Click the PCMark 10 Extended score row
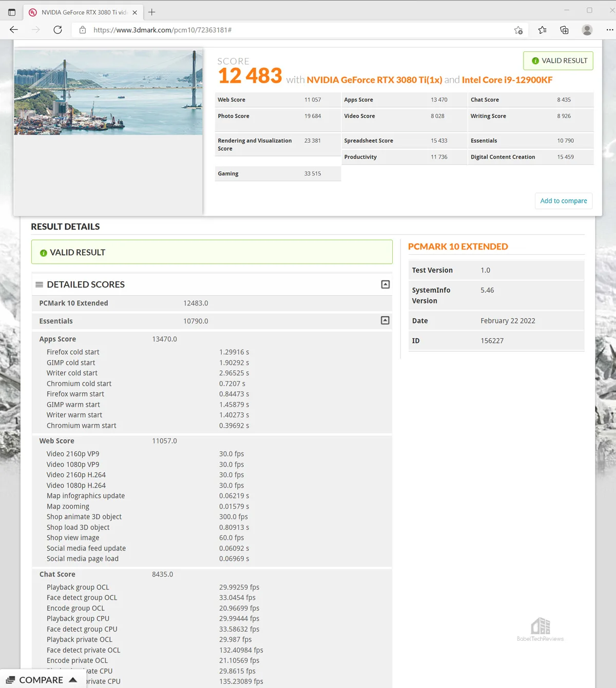The image size is (616, 688). [212, 303]
